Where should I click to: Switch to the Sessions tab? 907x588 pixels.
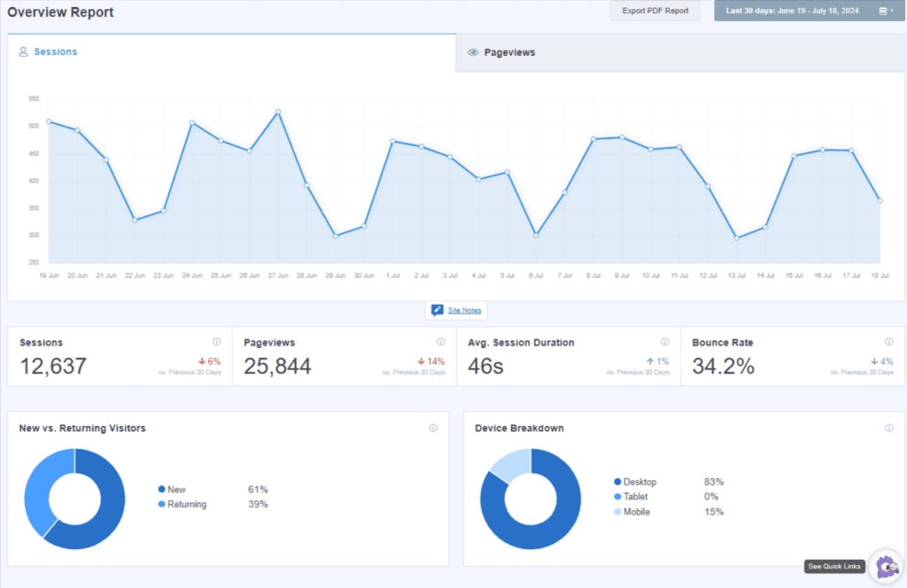click(55, 52)
